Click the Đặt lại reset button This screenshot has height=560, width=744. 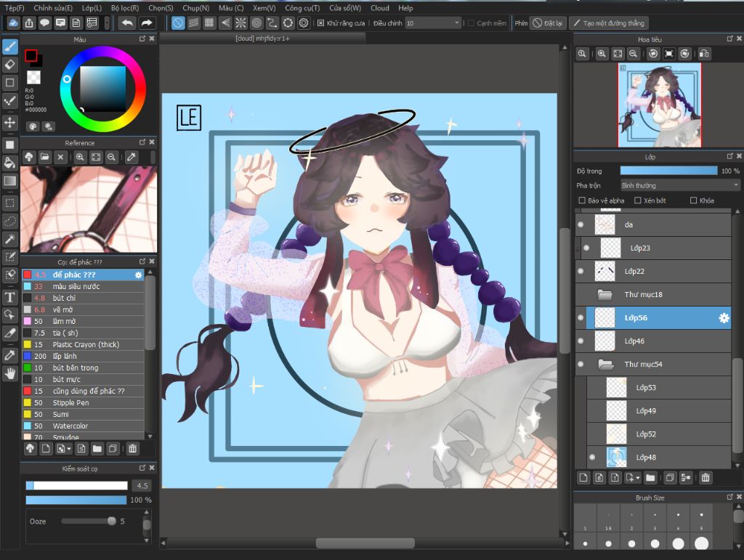(x=548, y=23)
